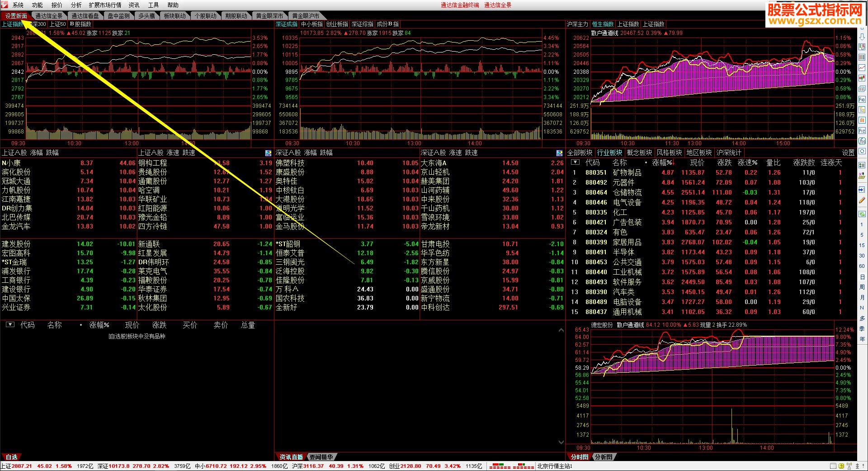
Task: Open the 分析 menu
Action: [76, 5]
